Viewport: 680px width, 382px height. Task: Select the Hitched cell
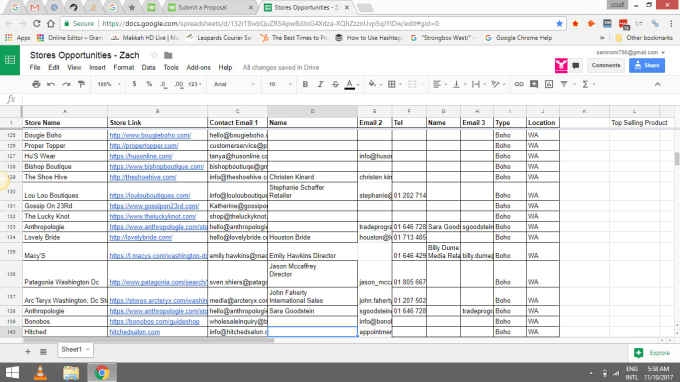point(65,332)
